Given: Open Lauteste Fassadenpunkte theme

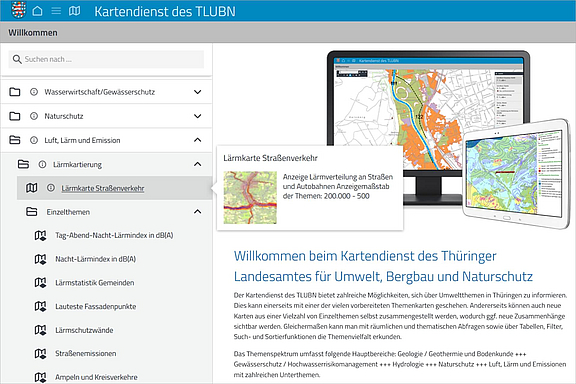Looking at the screenshot, I should pos(96,306).
